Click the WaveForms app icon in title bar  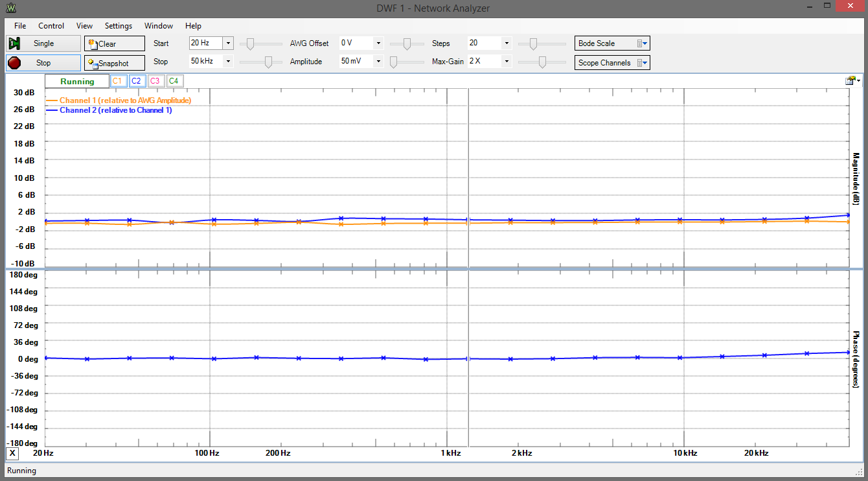[11, 8]
